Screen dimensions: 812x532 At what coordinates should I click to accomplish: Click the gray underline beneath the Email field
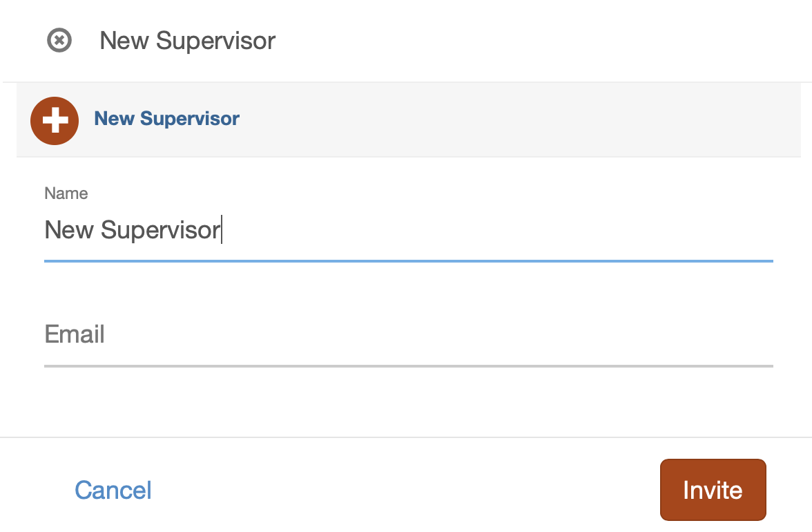point(409,366)
